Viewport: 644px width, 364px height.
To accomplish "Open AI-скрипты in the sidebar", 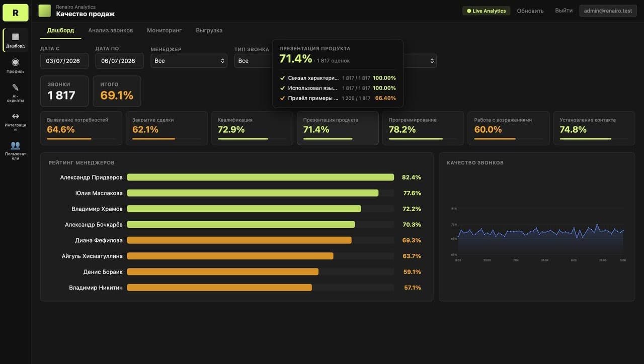I will click(x=16, y=93).
